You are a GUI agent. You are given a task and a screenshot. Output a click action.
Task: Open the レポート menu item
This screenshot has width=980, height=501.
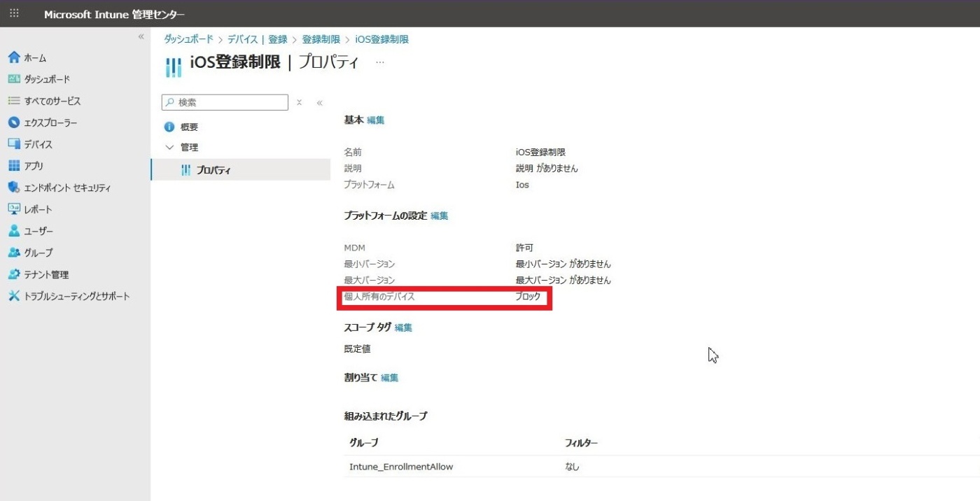click(38, 209)
